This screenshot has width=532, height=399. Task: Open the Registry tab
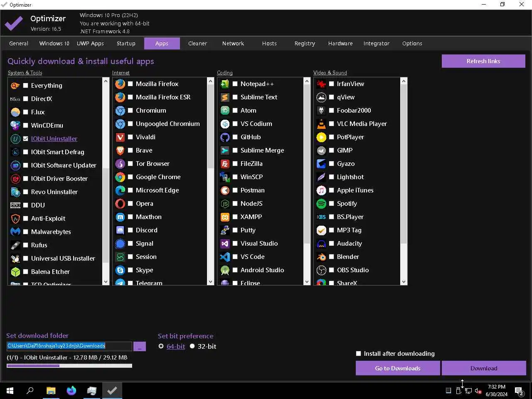tap(305, 43)
